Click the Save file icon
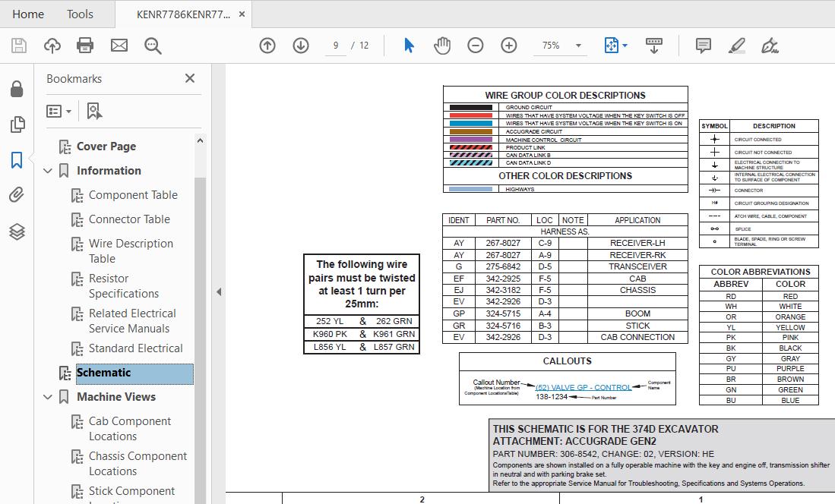Screen dimensions: 835x504 click(19, 46)
